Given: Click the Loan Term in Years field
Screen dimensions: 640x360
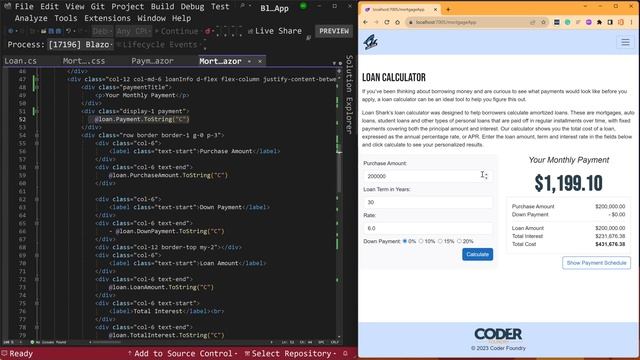Looking at the screenshot, I should tap(427, 202).
